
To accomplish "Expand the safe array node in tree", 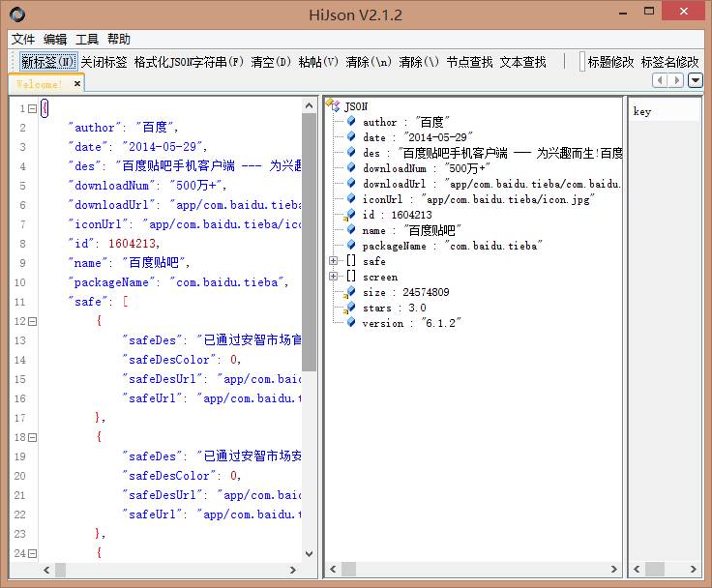I will click(x=334, y=260).
